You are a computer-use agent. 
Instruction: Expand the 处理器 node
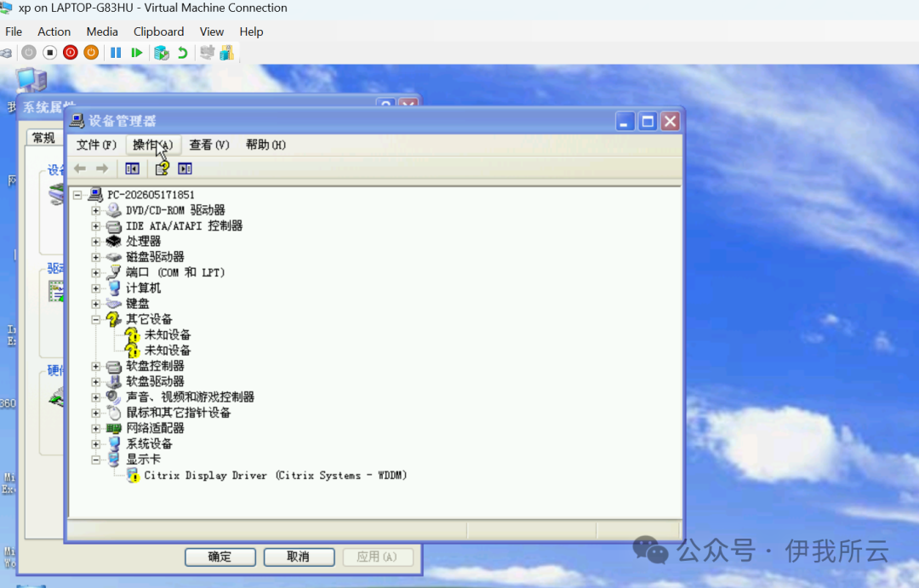pyautogui.click(x=96, y=242)
